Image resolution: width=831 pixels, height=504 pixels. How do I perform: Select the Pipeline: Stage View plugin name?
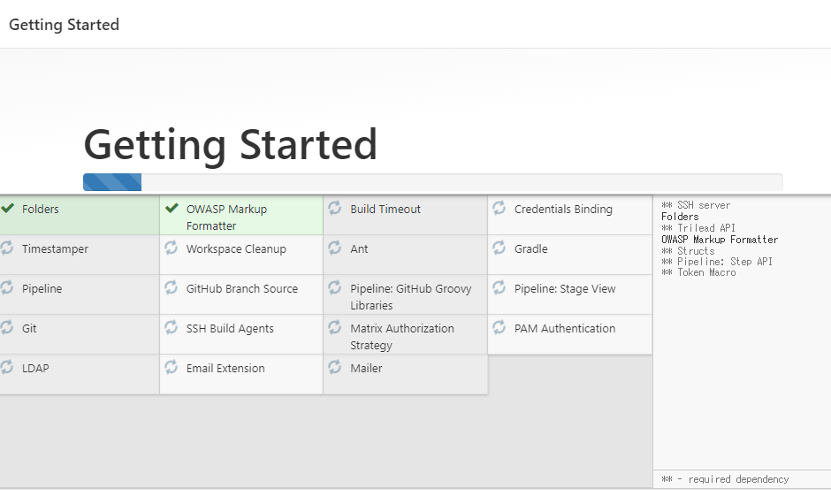(x=564, y=289)
